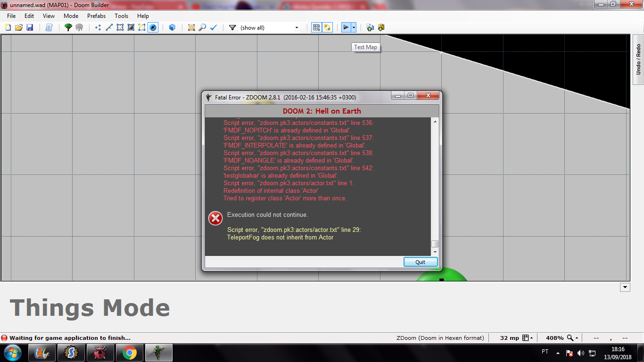Image resolution: width=644 pixels, height=362 pixels.
Task: Collapse info panel with the down-arrow button
Action: pos(625,287)
